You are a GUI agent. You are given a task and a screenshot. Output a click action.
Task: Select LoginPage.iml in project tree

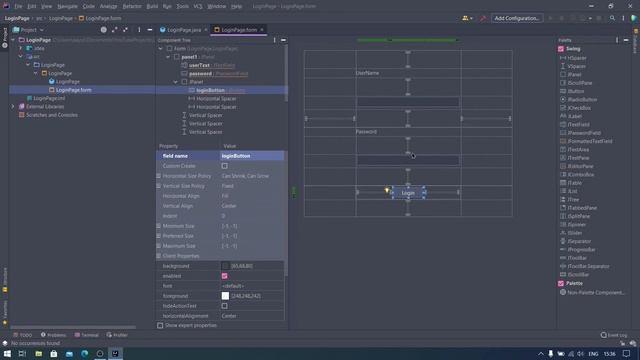(46, 98)
